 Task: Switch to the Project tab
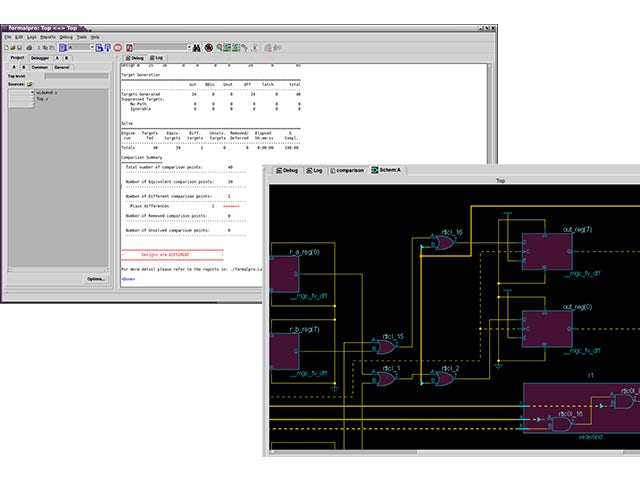click(x=17, y=58)
